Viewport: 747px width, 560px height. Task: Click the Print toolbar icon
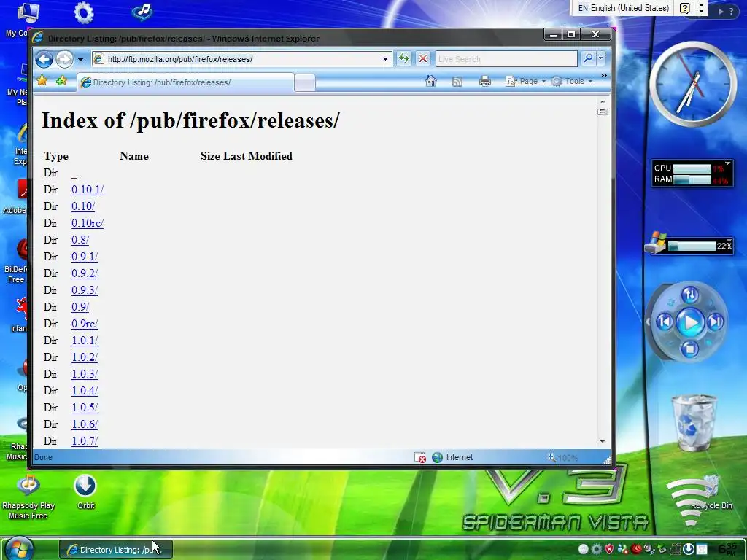pyautogui.click(x=485, y=82)
